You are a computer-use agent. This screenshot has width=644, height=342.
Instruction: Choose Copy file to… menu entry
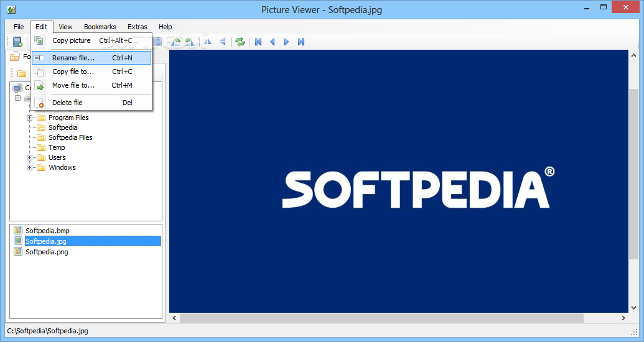tap(91, 72)
